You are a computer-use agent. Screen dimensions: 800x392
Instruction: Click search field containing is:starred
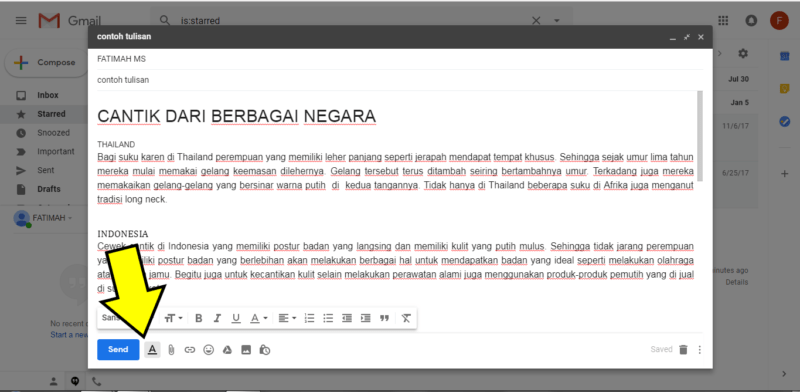coord(352,21)
